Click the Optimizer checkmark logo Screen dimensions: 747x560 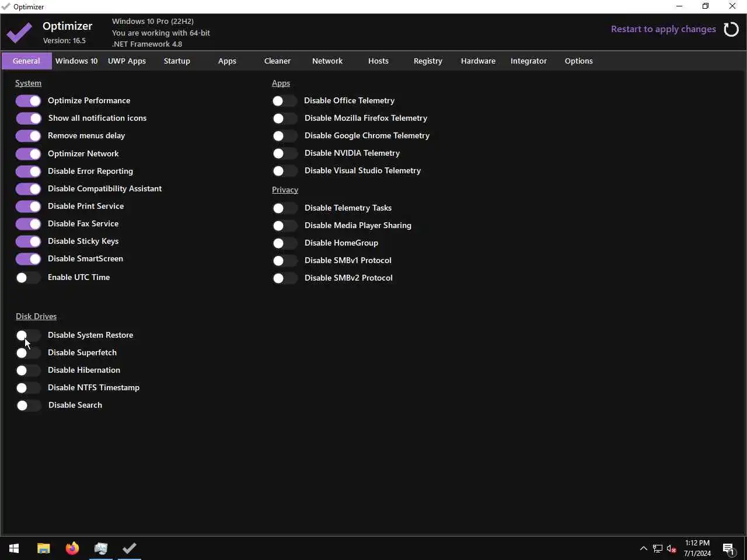pos(19,33)
